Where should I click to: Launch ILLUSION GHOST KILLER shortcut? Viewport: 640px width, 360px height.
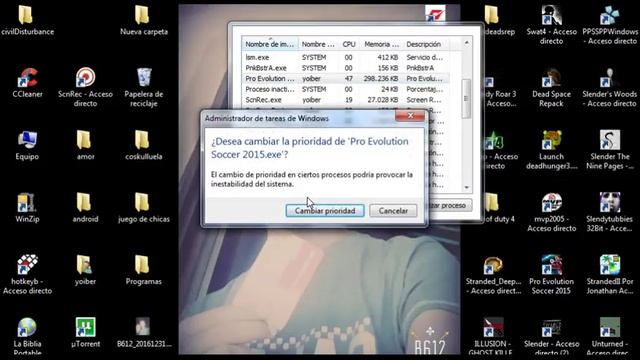coord(493,328)
